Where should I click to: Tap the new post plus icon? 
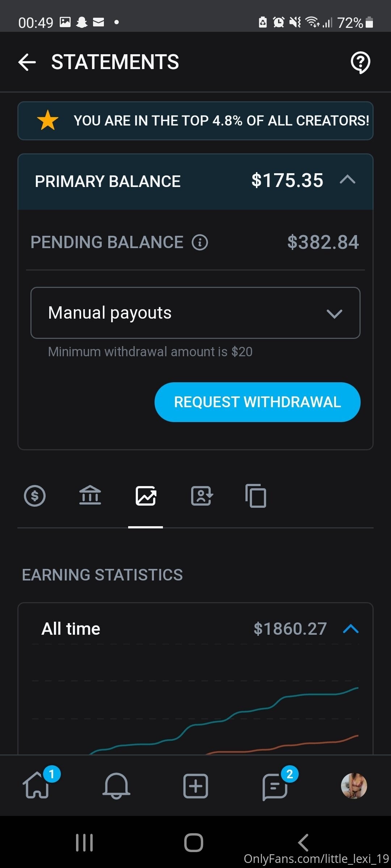[195, 786]
